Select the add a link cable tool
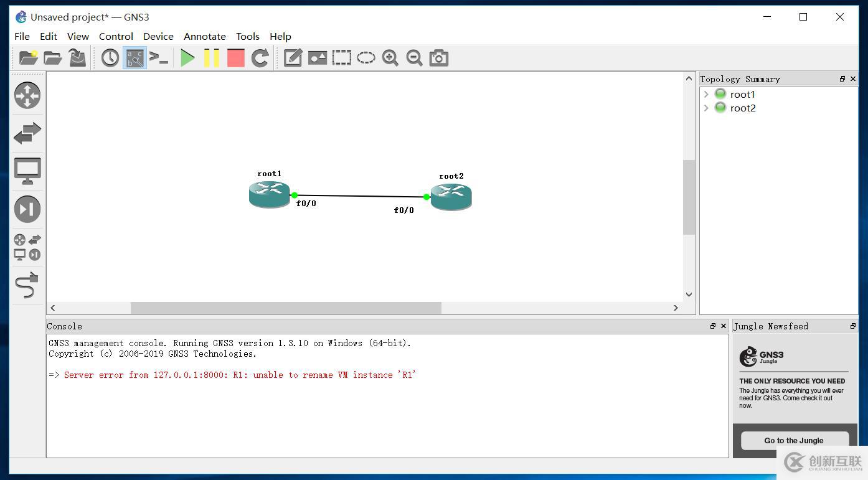This screenshot has height=480, width=868. (x=27, y=286)
